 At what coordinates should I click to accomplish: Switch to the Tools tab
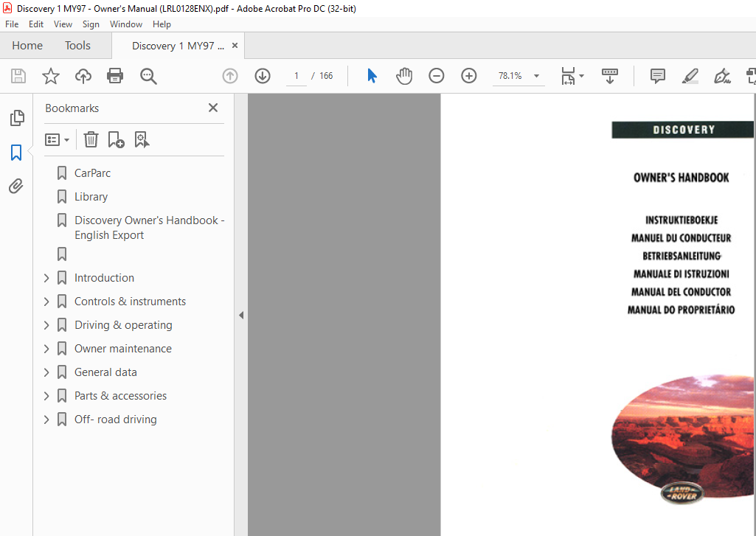(x=77, y=45)
